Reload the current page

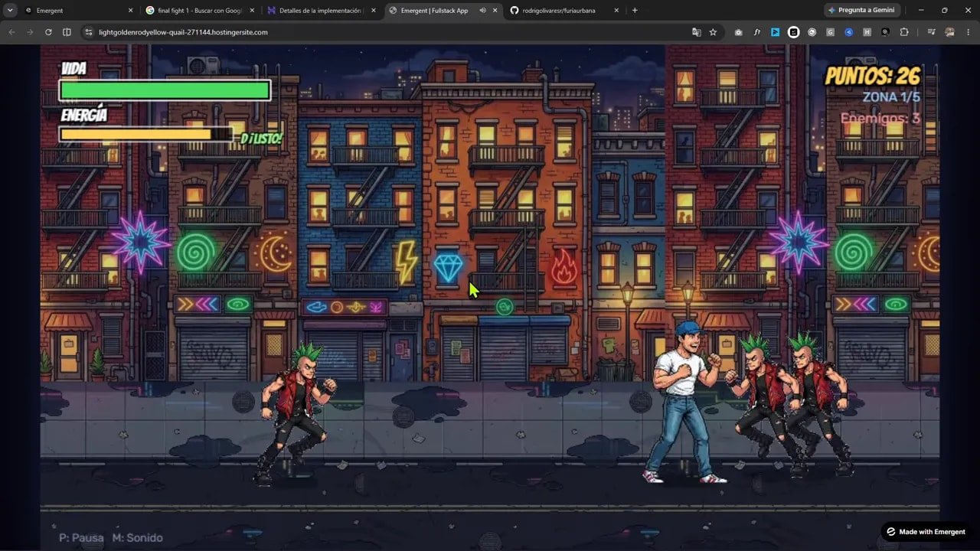coord(48,32)
